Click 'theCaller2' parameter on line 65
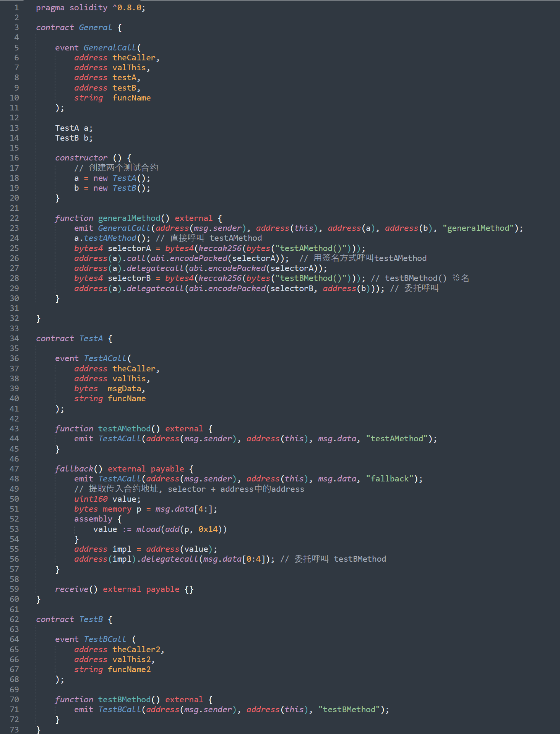 (136, 650)
